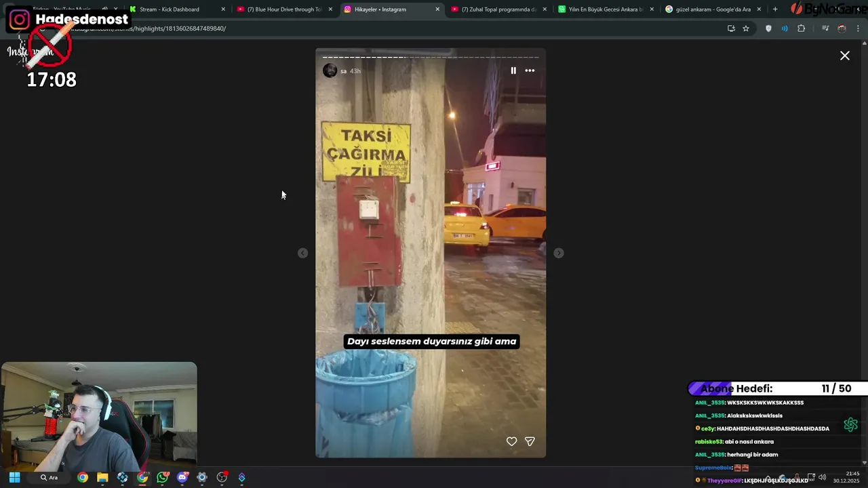The image size is (868, 488).
Task: Close the Zuhal Topal tab
Action: click(x=545, y=9)
